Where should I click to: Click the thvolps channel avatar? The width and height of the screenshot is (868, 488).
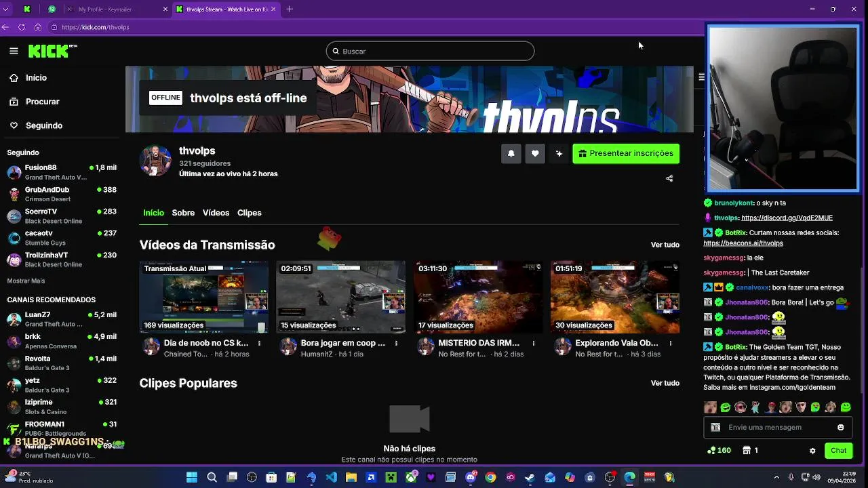(x=155, y=161)
